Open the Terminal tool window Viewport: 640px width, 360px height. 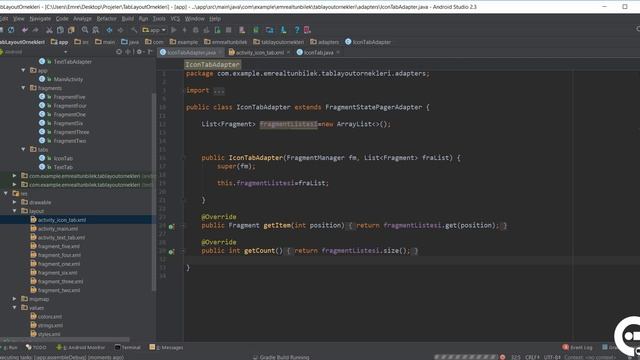coord(127,347)
